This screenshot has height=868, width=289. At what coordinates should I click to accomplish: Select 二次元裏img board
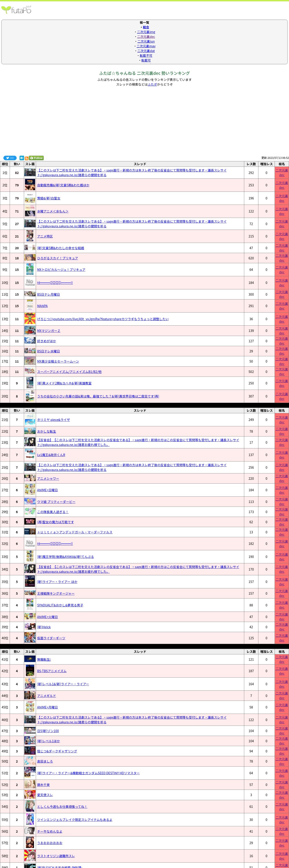(146, 32)
